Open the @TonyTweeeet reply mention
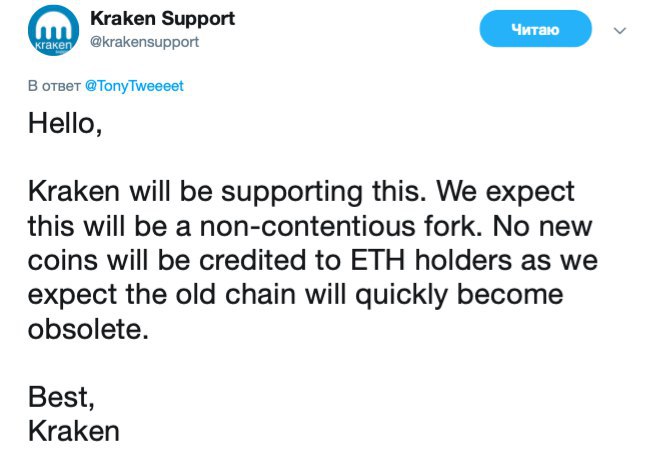 [135, 86]
